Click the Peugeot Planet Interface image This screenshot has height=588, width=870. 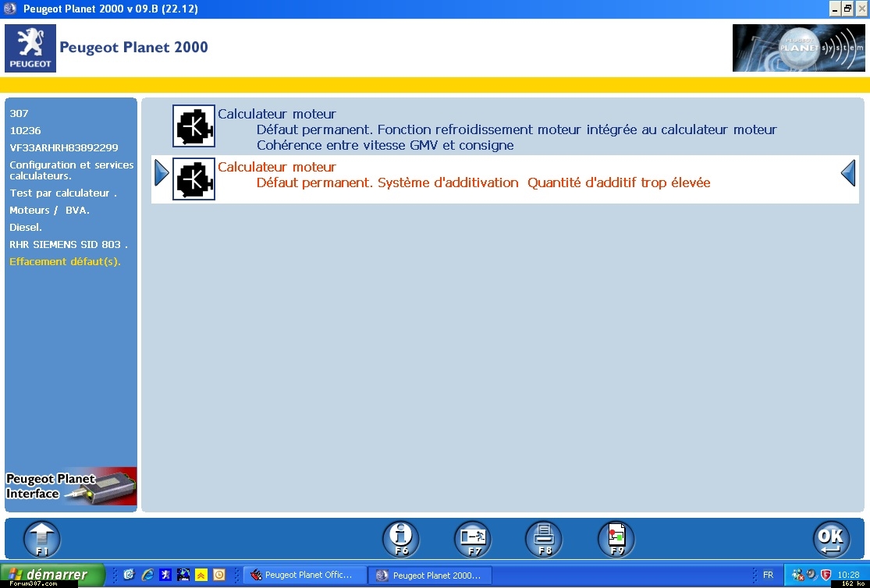(71, 486)
